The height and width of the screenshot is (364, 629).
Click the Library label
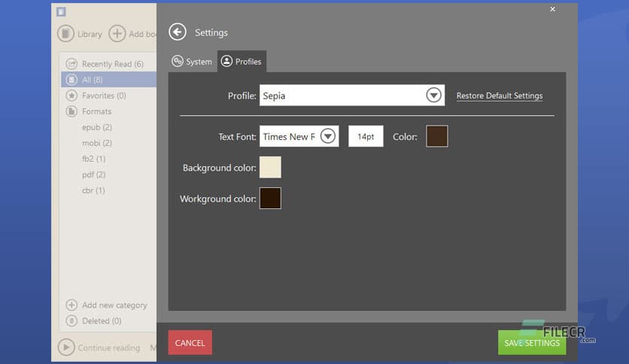coord(90,34)
